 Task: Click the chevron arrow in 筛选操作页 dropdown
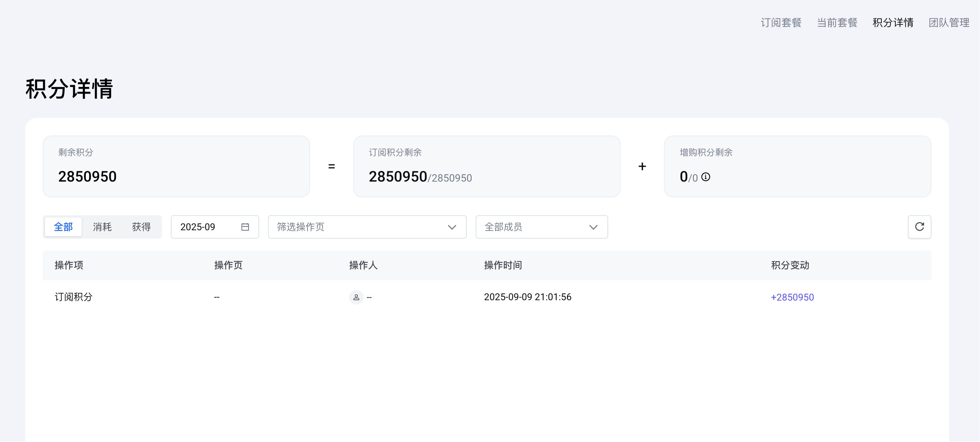(452, 227)
